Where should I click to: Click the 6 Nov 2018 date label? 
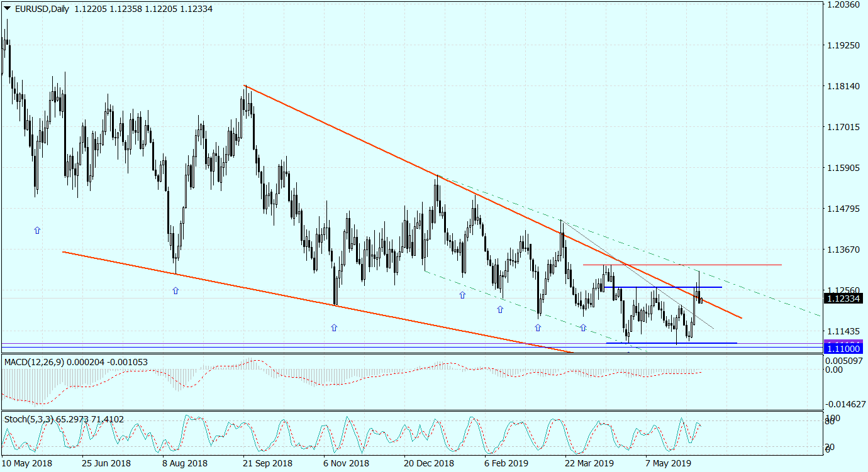click(x=347, y=463)
